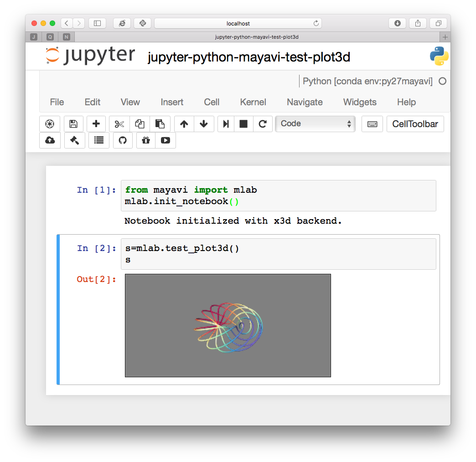Click the In [1]: prompt label
The image size is (476, 462).
coord(96,190)
